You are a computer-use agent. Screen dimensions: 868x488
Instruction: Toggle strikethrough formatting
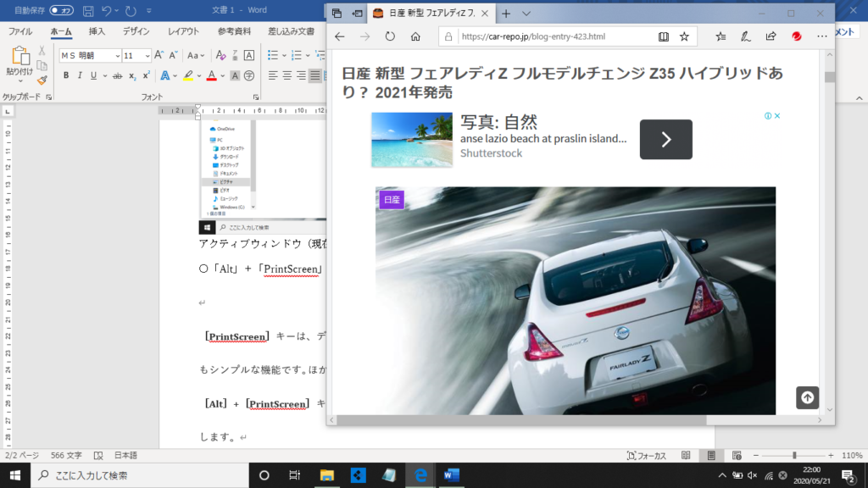[x=117, y=75]
